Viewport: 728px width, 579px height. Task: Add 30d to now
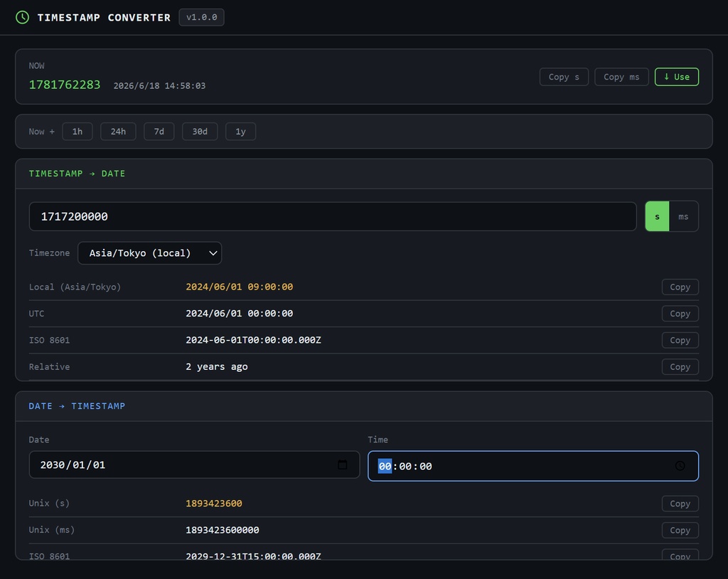tap(200, 132)
